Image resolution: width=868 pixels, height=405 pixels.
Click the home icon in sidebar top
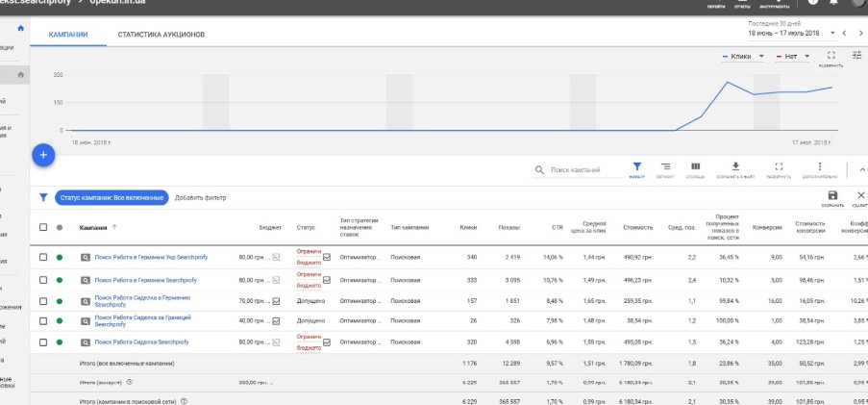tap(21, 28)
